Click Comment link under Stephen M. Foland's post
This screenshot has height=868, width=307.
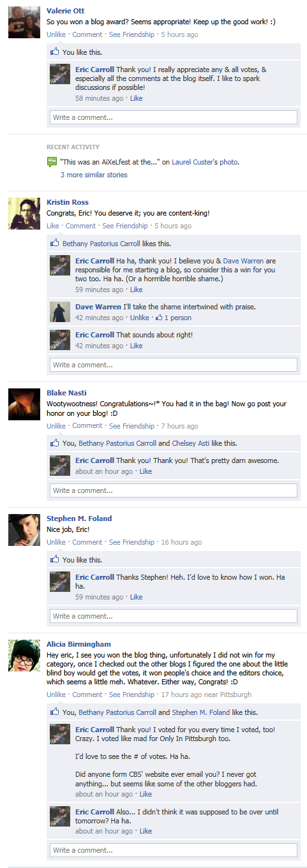pos(87,542)
